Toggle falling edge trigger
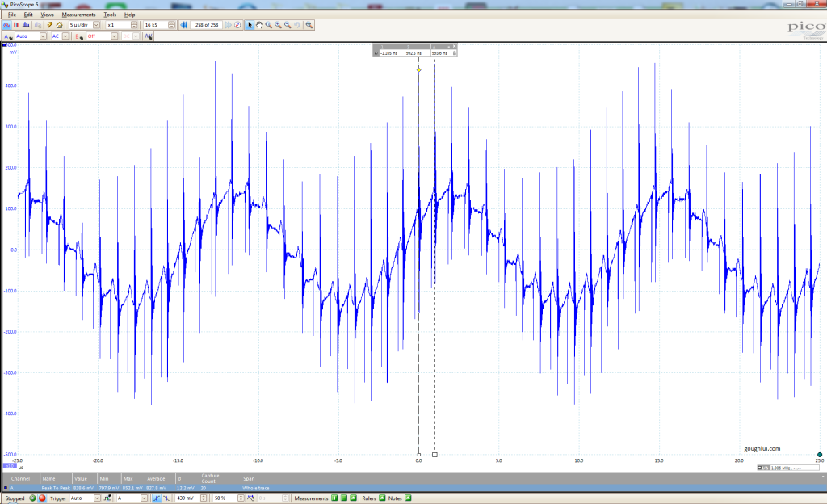Viewport: 827px width, 504px height. (166, 498)
